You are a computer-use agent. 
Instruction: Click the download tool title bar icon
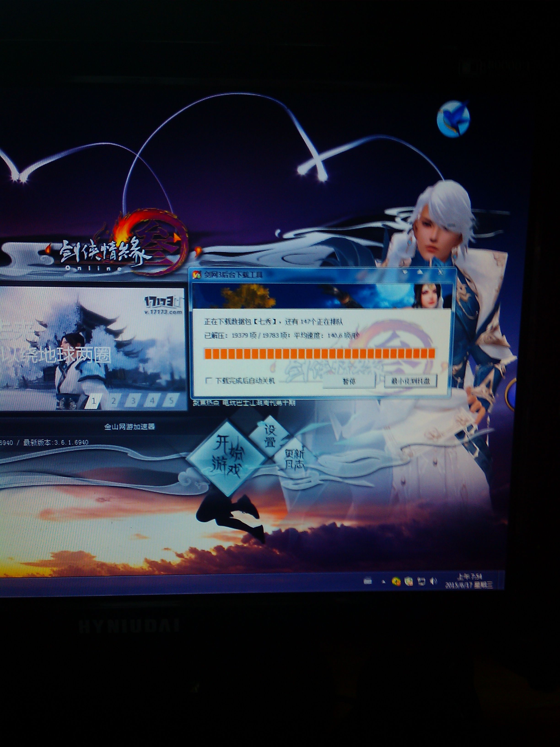pos(197,274)
